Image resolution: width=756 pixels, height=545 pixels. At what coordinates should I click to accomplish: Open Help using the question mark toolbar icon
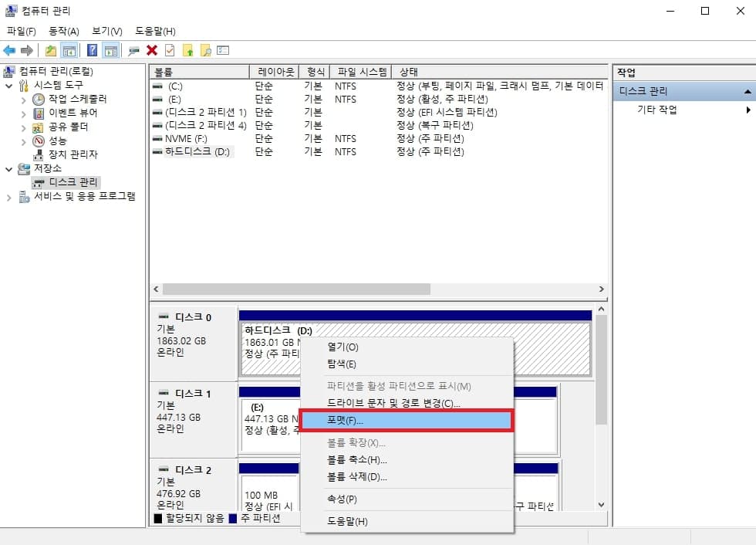point(93,49)
